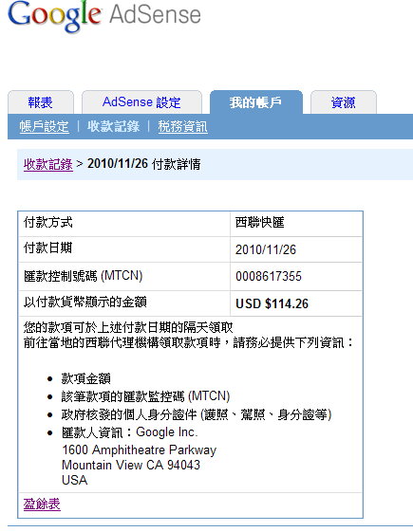Open the 報表 tab
Viewport: 413px width, 532px height.
pos(41,102)
